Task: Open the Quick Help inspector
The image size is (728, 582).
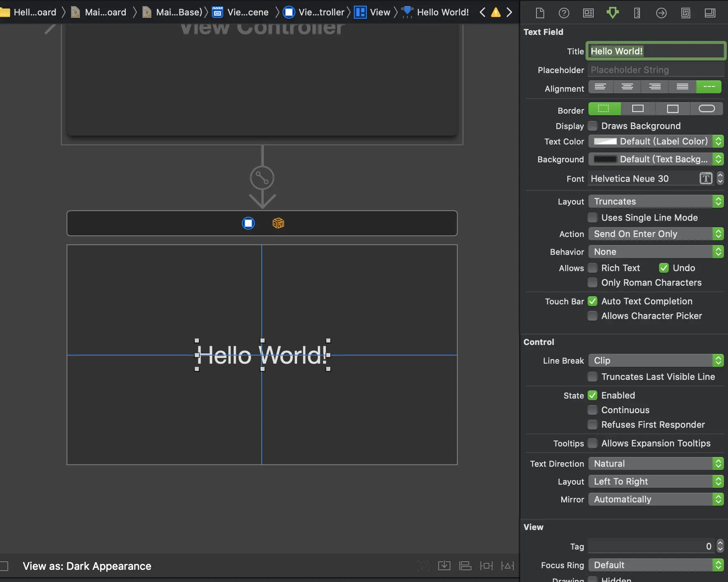Action: click(564, 13)
